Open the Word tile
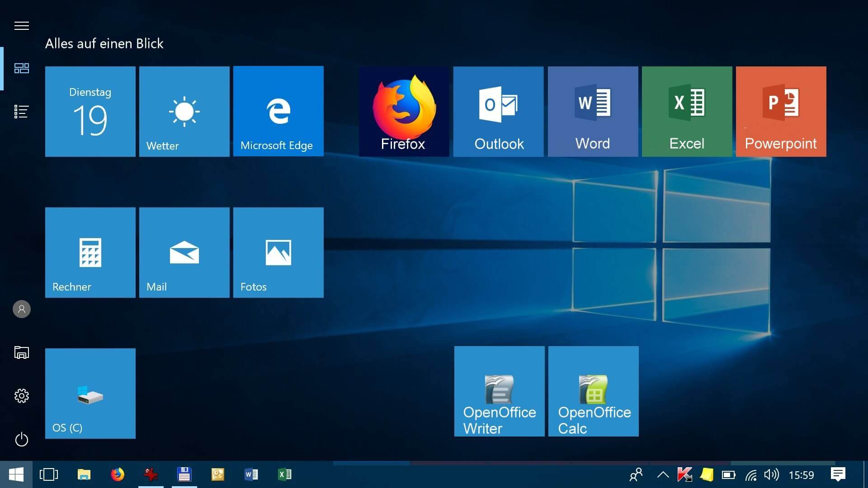The height and width of the screenshot is (488, 868). 593,112
